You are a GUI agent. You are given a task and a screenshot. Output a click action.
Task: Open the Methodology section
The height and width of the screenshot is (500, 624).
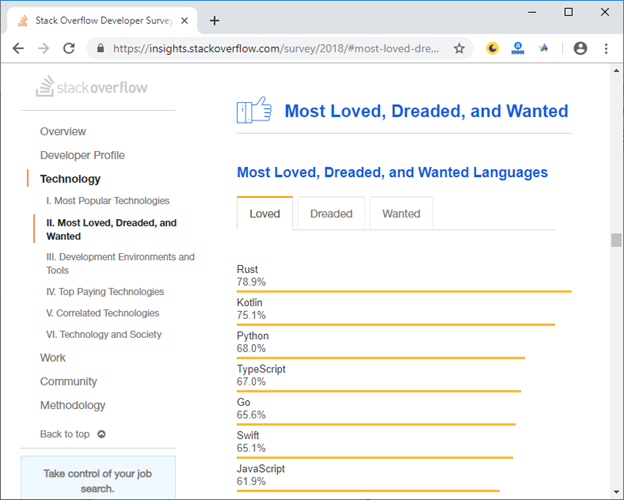tap(73, 405)
